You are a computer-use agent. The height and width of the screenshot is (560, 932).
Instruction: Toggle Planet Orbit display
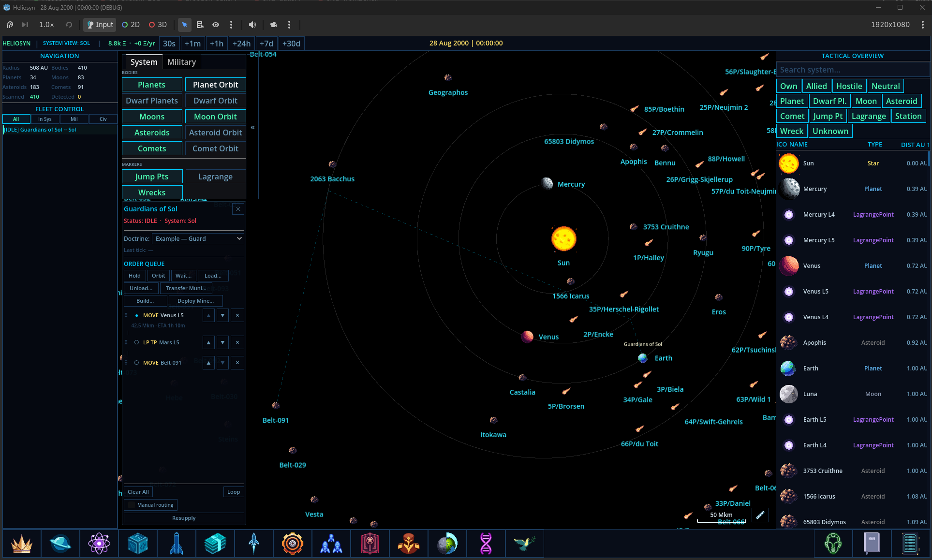tap(216, 85)
